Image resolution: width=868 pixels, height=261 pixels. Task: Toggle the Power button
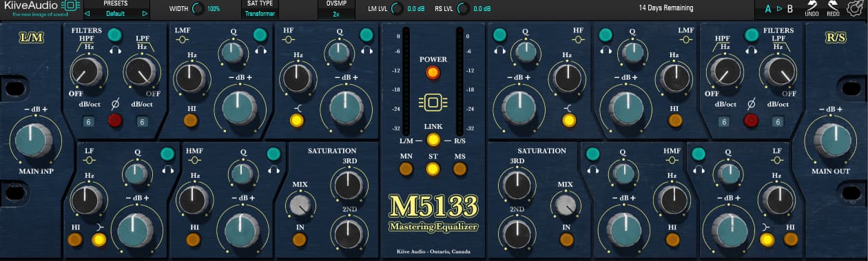click(433, 72)
